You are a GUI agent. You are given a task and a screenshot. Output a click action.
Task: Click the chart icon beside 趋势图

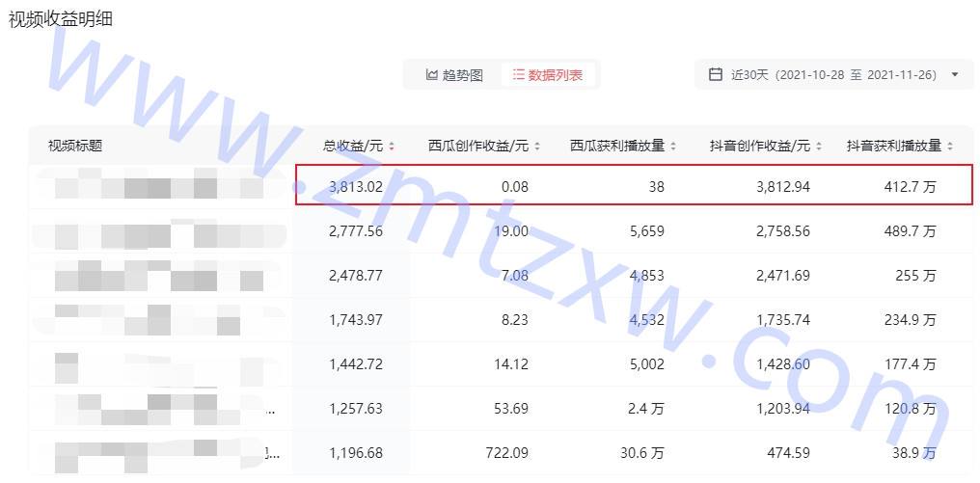point(431,75)
